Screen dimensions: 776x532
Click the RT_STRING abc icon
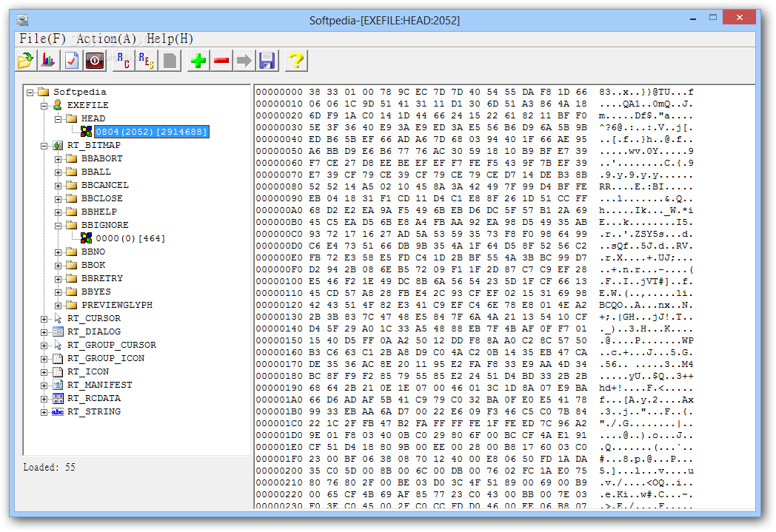click(x=58, y=412)
